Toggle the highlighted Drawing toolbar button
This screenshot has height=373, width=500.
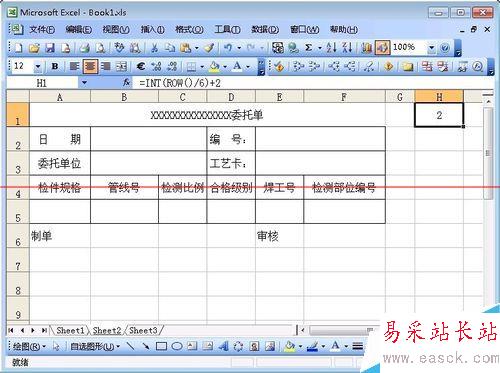coord(382,48)
